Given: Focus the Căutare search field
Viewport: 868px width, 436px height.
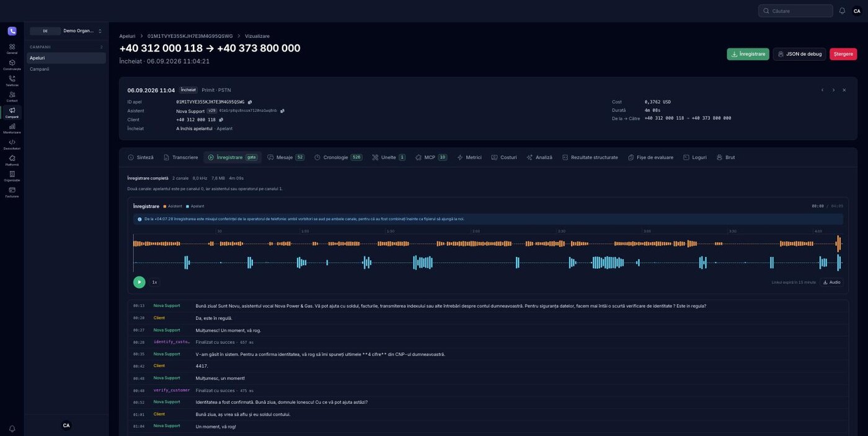Looking at the screenshot, I should [x=795, y=11].
